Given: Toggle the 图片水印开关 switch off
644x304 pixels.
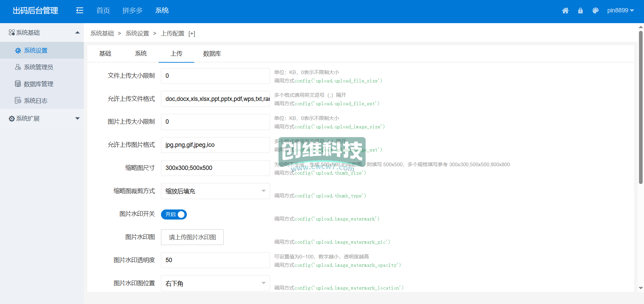Looking at the screenshot, I should coord(174,215).
